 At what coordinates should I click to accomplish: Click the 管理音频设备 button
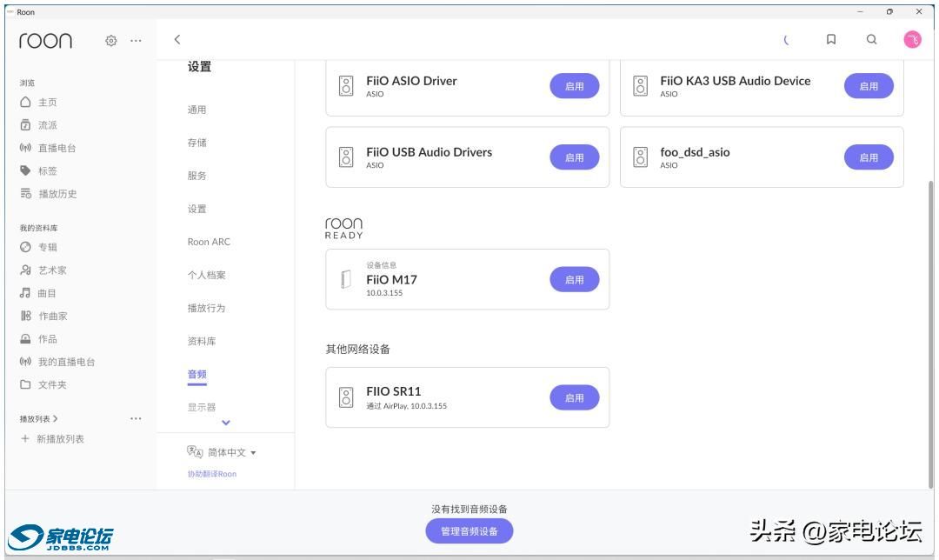pyautogui.click(x=469, y=531)
